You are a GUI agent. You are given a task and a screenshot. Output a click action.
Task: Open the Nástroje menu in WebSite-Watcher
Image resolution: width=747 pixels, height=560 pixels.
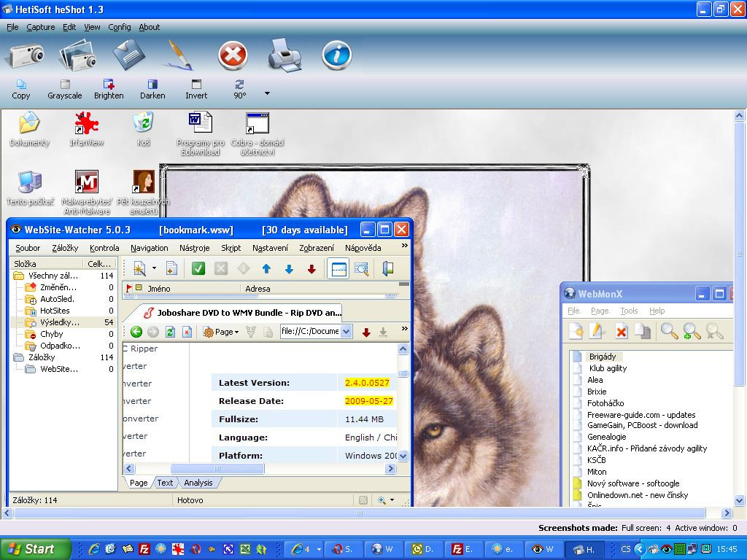coord(194,248)
